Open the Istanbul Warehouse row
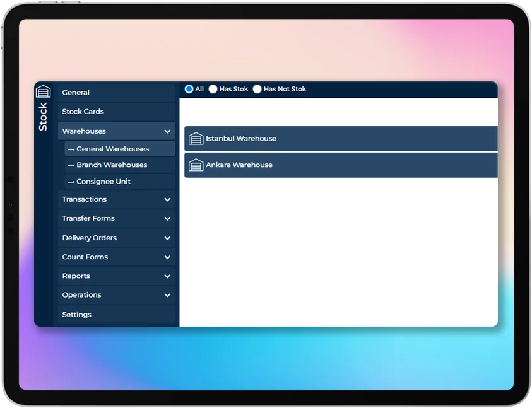 coord(341,139)
